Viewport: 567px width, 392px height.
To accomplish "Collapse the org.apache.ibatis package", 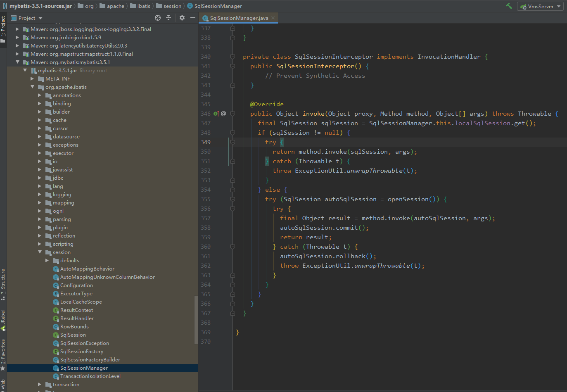I will pyautogui.click(x=32, y=87).
